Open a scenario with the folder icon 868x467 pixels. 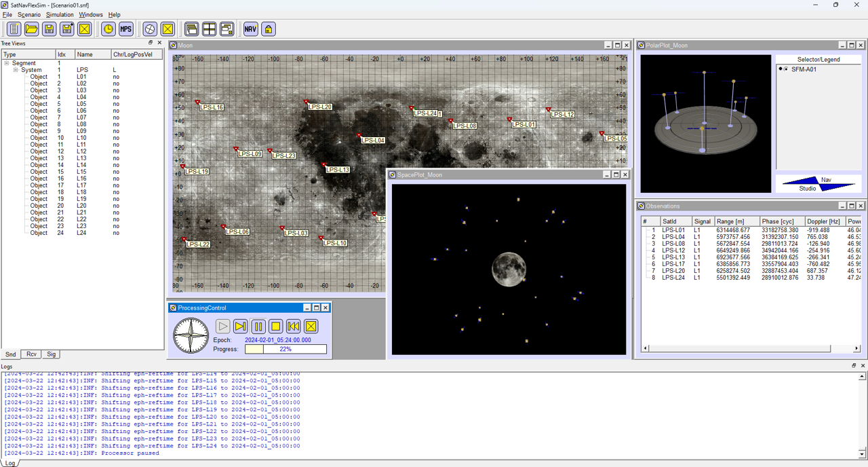pyautogui.click(x=31, y=29)
